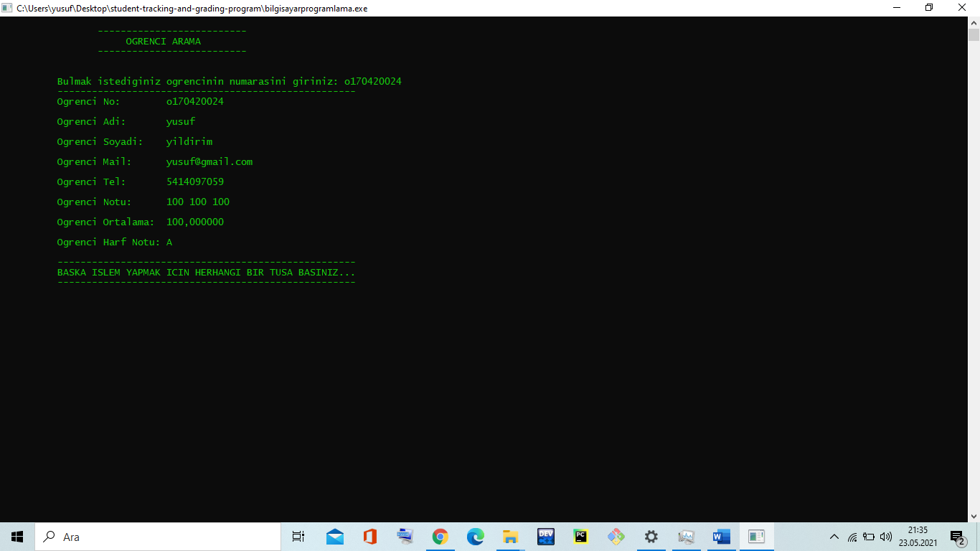The width and height of the screenshot is (980, 551).
Task: Minimize the console window
Action: click(x=896, y=8)
